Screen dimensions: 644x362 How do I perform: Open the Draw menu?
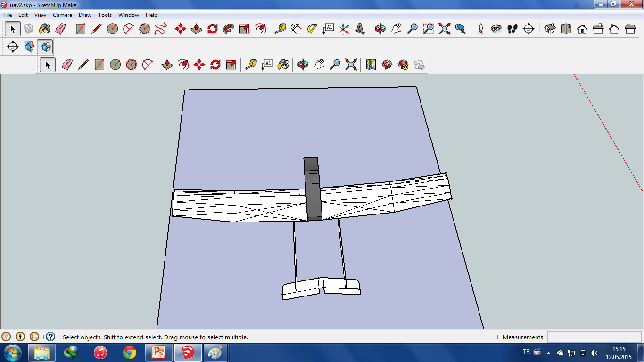(85, 15)
